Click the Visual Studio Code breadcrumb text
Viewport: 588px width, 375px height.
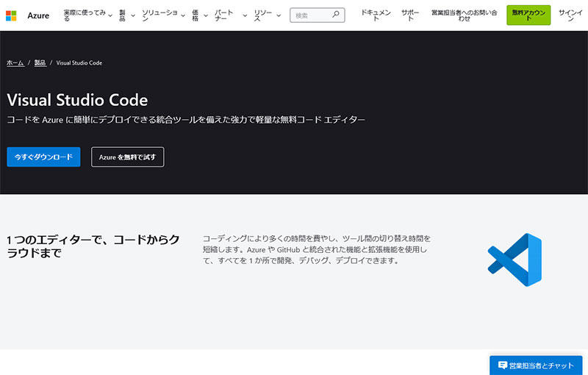[x=79, y=63]
